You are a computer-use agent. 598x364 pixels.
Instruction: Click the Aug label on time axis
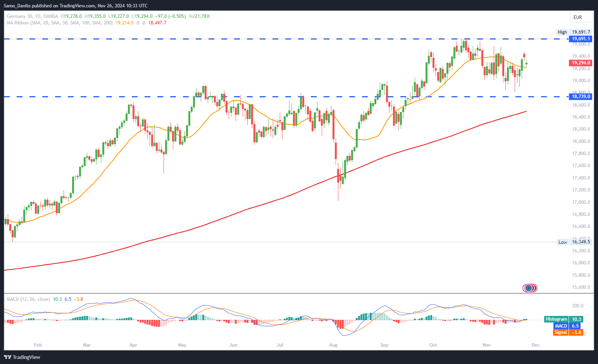pyautogui.click(x=333, y=345)
